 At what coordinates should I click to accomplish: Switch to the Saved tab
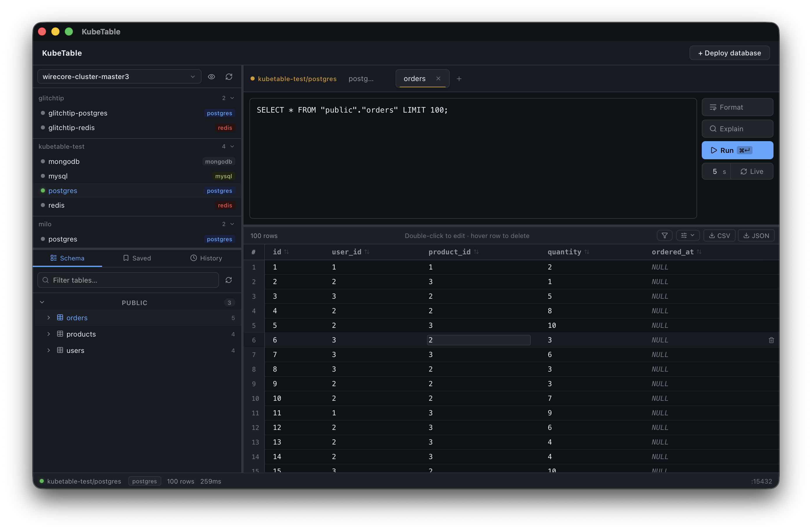(x=137, y=258)
